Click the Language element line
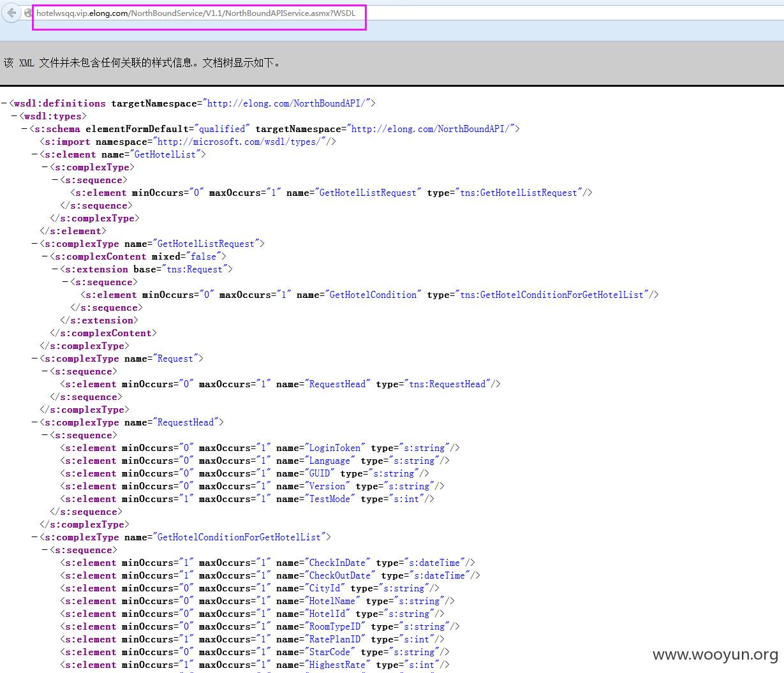The width and height of the screenshot is (784, 673). (x=255, y=461)
